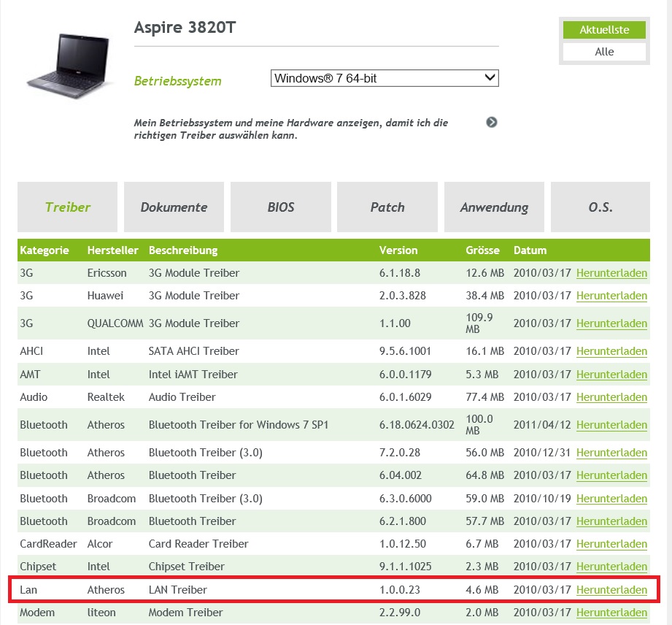
Task: Open the Betriebssystem dropdown showing Windows 7 64-bit
Action: [385, 78]
